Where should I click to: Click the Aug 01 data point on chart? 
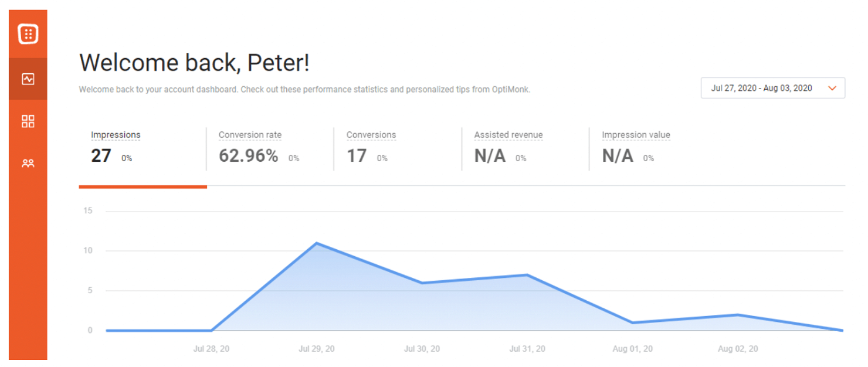tap(633, 322)
